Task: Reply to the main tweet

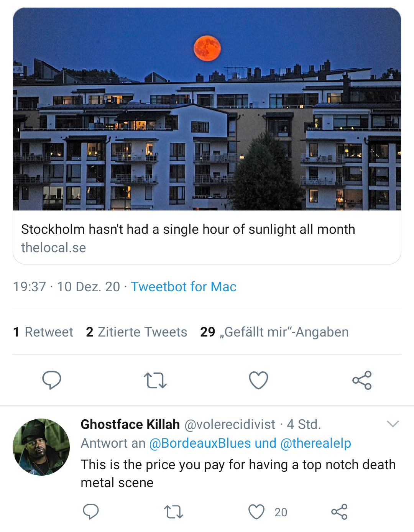Action: (x=52, y=380)
